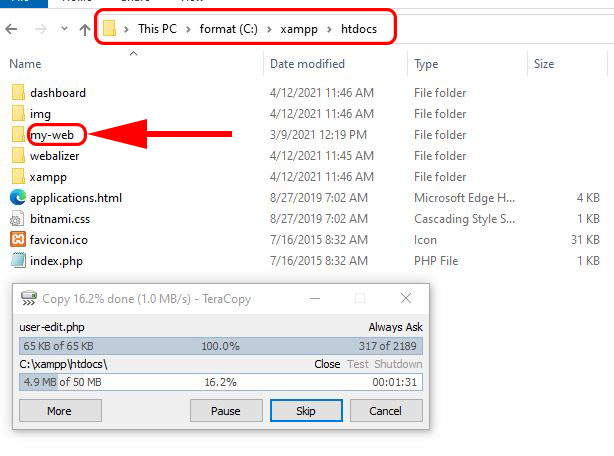Screen dimensions: 614x456
Task: Choose Test after copy option
Action: [358, 364]
